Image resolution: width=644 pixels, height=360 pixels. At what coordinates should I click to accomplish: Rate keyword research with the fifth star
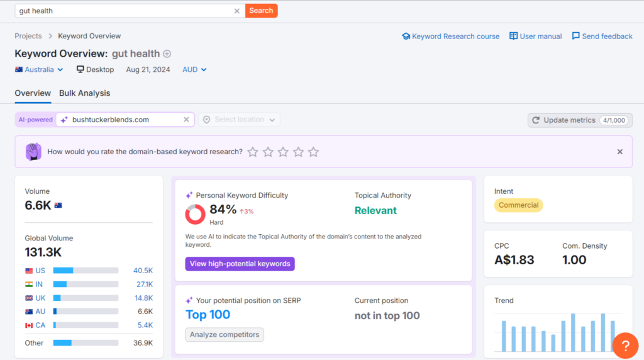tap(314, 152)
